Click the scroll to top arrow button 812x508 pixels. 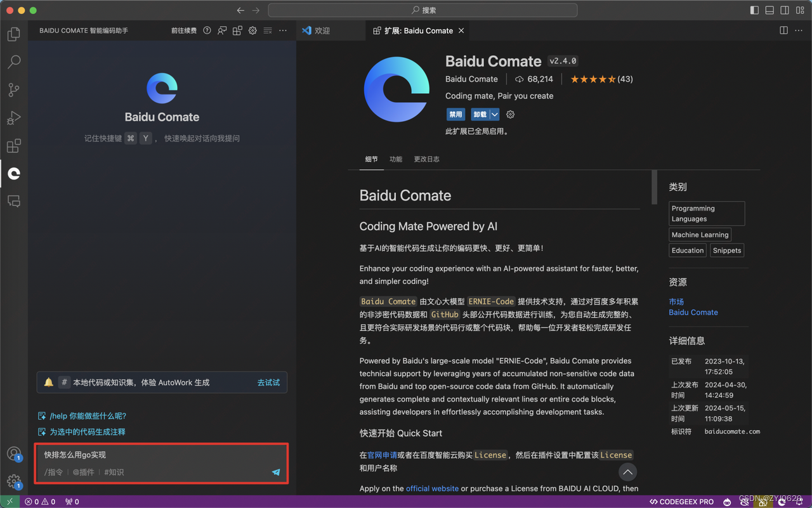627,472
